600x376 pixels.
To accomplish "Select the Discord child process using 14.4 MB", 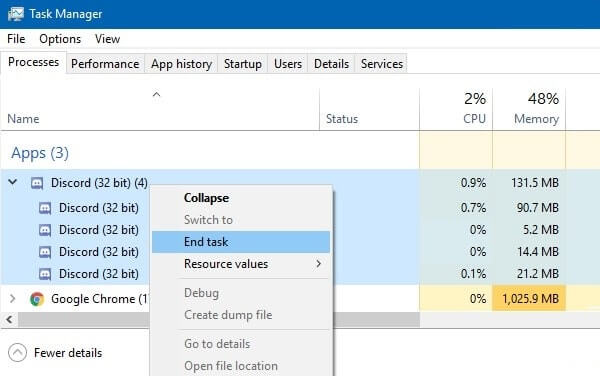I will tap(99, 252).
